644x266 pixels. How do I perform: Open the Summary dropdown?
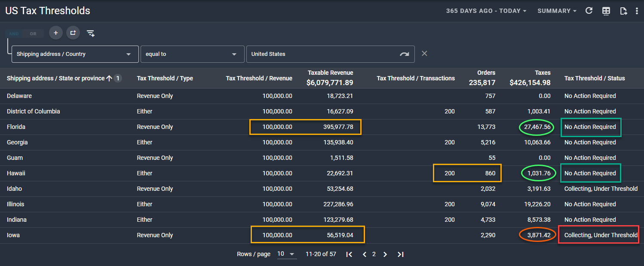[x=557, y=11]
